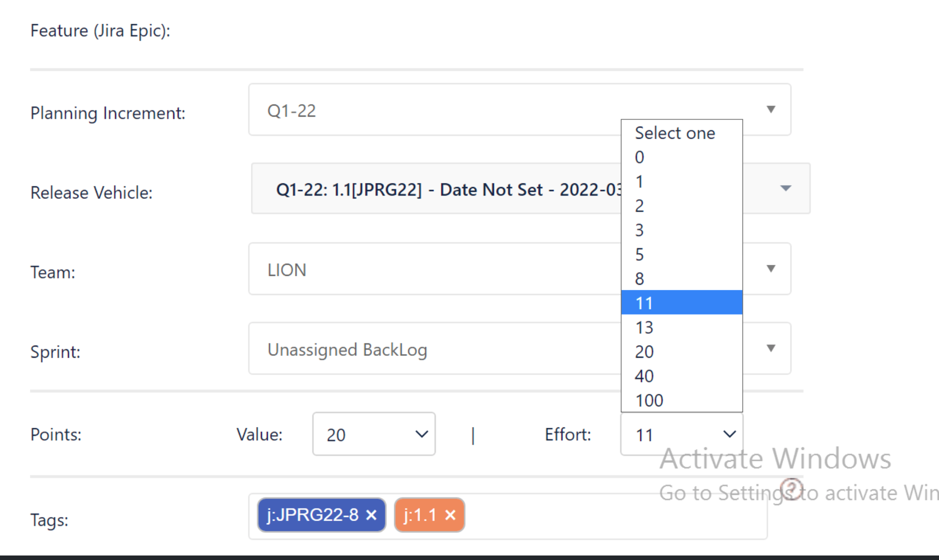Remove the j:JPRG22-8 tag
Screen dimensions: 939x560
[371, 515]
